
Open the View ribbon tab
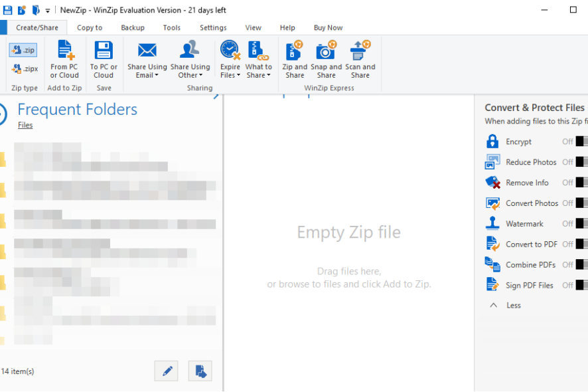(x=253, y=27)
